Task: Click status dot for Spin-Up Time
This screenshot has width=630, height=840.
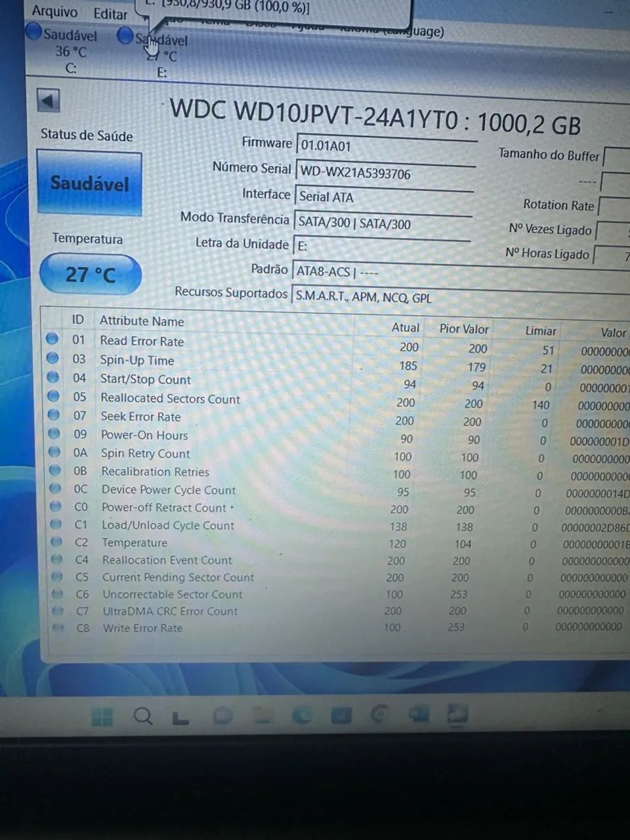Action: (52, 358)
